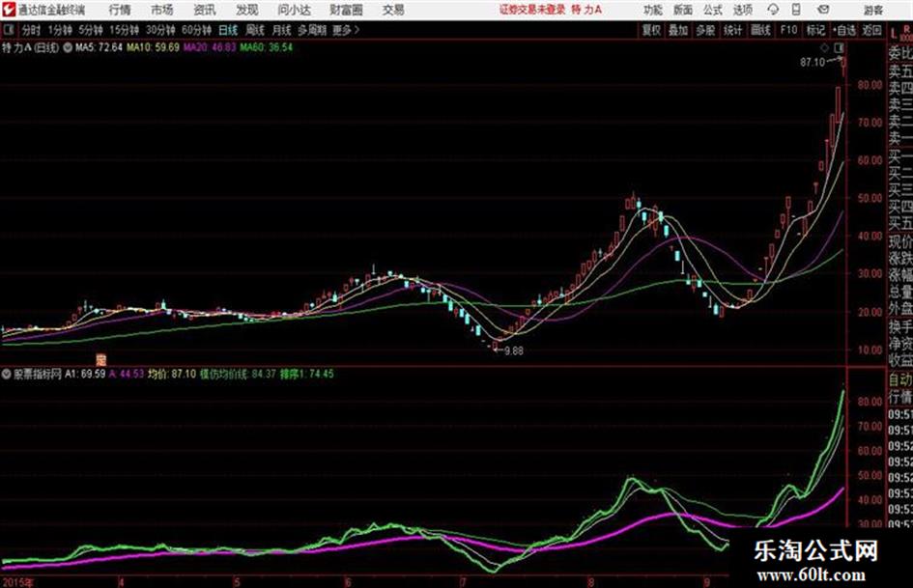Add stock via the 自选 button

click(x=843, y=30)
